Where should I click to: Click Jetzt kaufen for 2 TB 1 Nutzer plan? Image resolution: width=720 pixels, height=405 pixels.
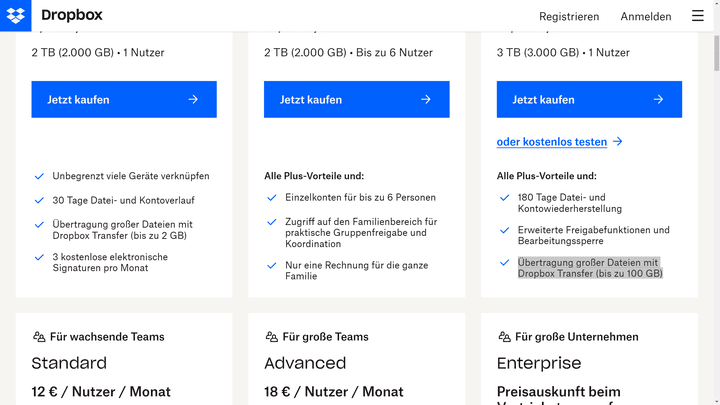[124, 100]
